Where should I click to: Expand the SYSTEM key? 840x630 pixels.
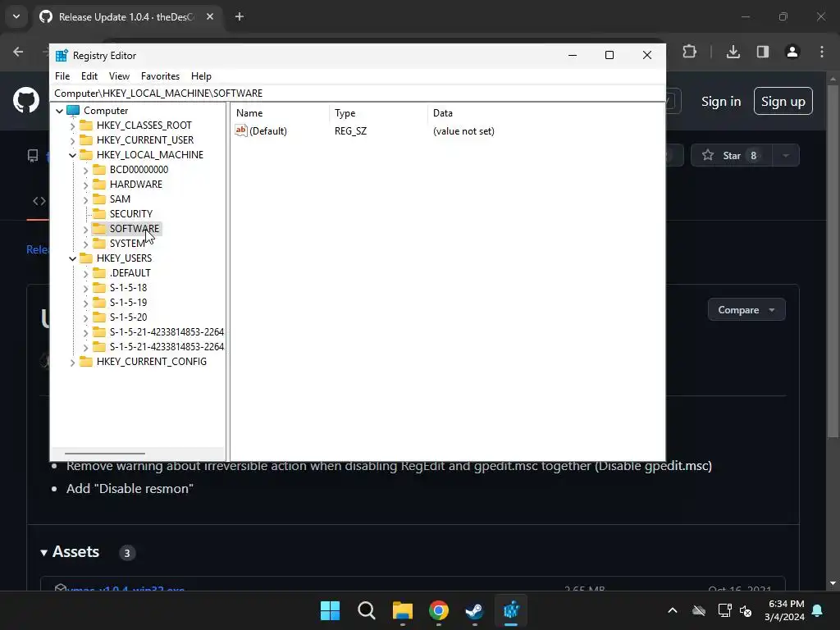click(x=85, y=244)
